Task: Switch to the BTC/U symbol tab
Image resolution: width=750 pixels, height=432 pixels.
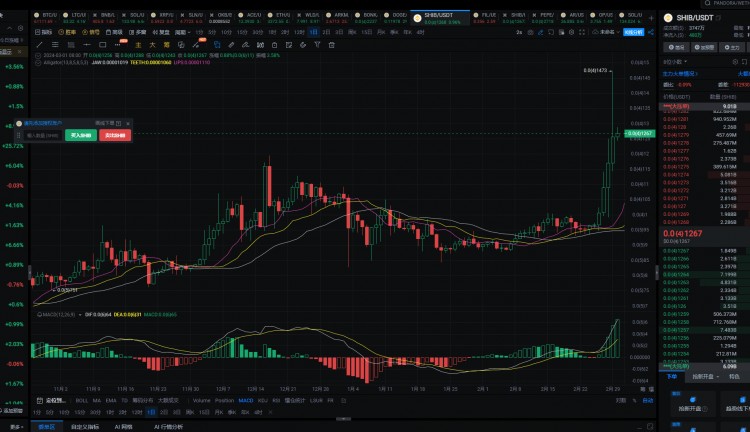Action: pyautogui.click(x=46, y=18)
